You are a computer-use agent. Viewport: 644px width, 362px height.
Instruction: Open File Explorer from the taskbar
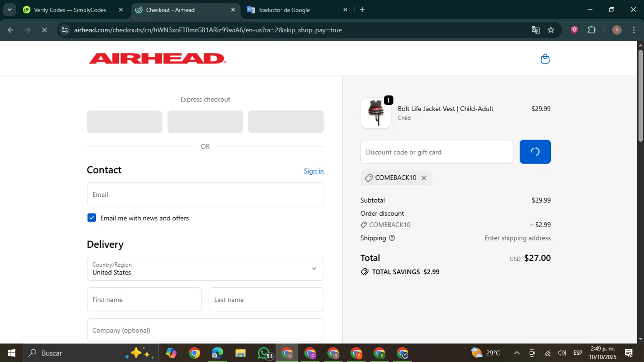[240, 353]
